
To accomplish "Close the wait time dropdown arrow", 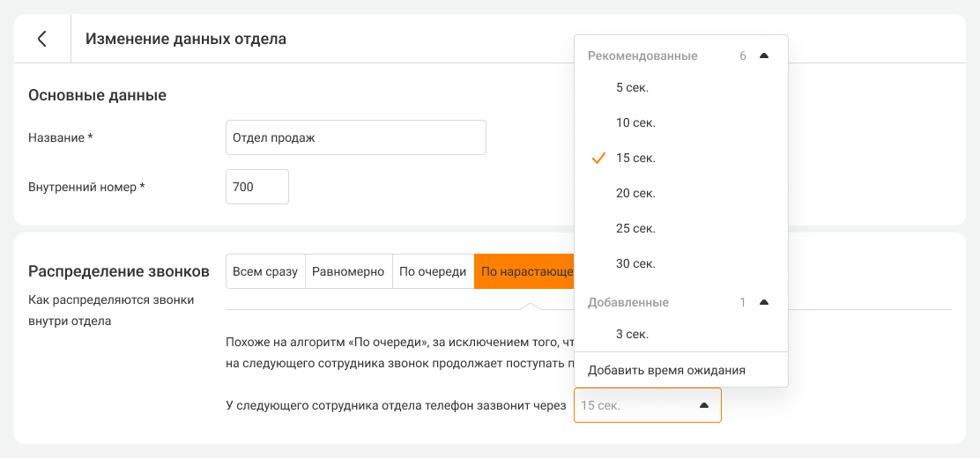I will (x=703, y=405).
